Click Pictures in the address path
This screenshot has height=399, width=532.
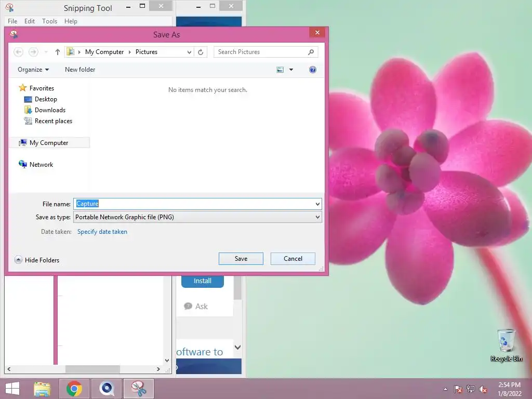(146, 52)
